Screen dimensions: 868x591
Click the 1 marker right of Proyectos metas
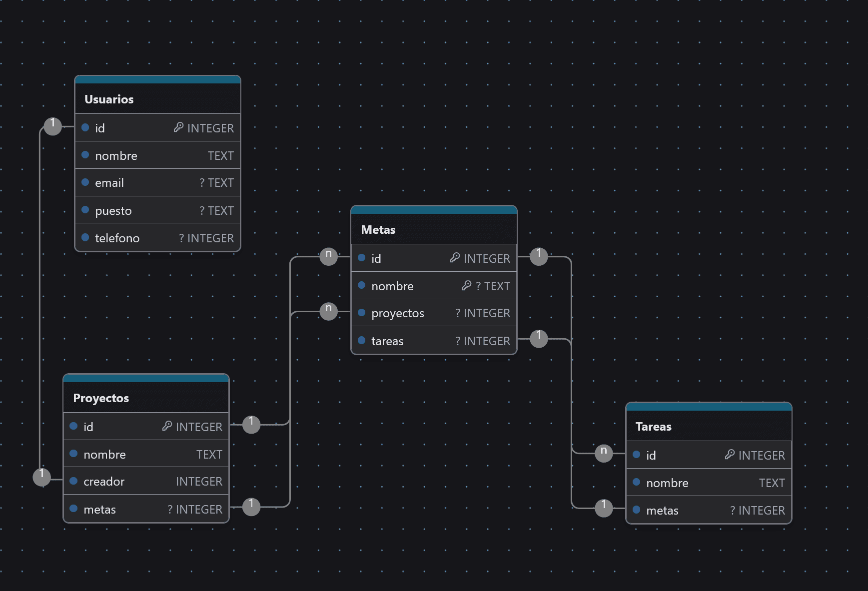click(251, 507)
